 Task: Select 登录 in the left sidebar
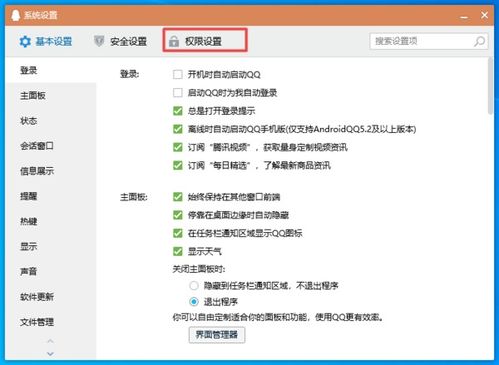pos(51,70)
